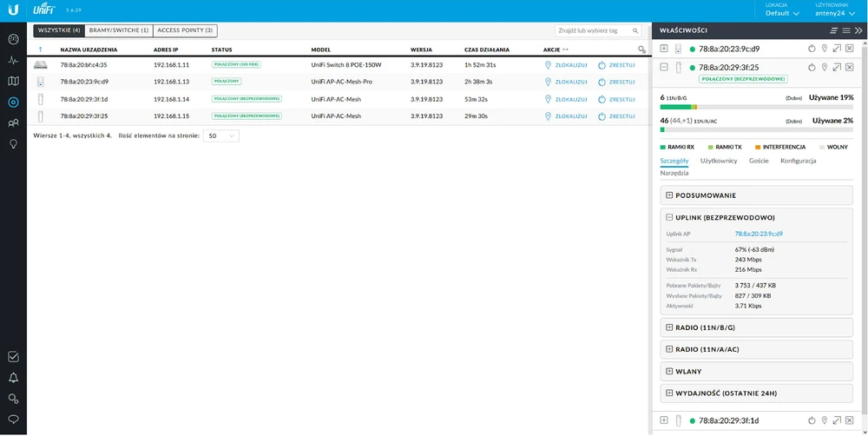Image resolution: width=868 pixels, height=436 pixels.
Task: Switch to ACCESS POINTY (3) filter tab
Action: (x=185, y=30)
